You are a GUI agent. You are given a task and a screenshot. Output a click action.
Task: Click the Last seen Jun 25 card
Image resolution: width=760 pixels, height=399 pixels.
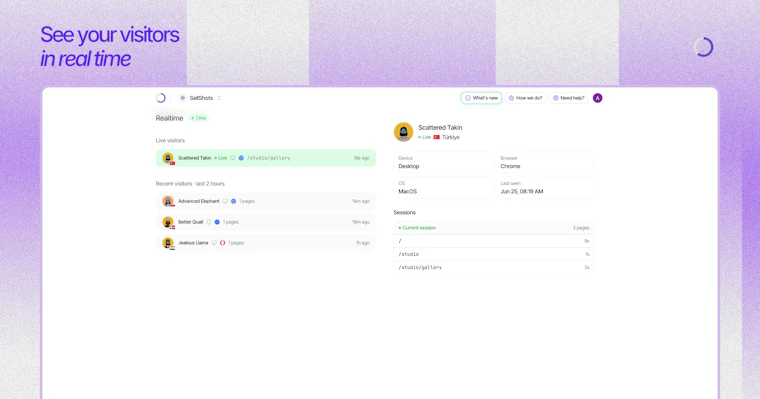pyautogui.click(x=545, y=188)
